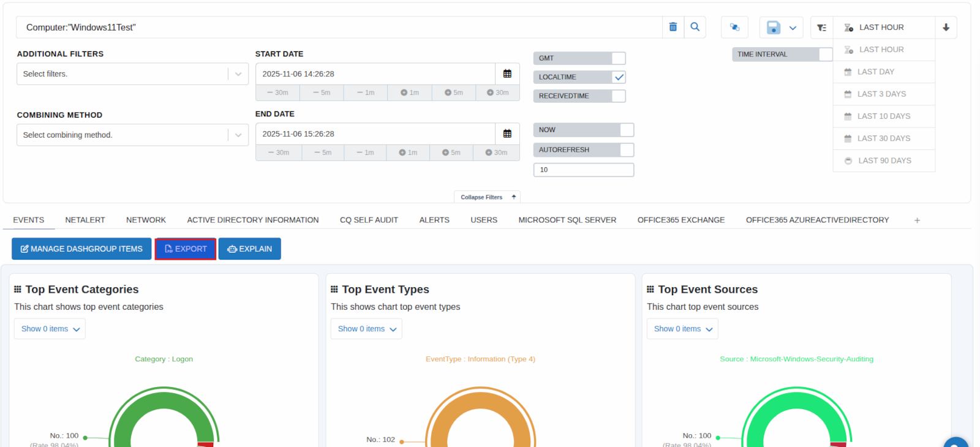Open the End Date calendar picker
This screenshot has width=980, height=447.
tap(507, 133)
